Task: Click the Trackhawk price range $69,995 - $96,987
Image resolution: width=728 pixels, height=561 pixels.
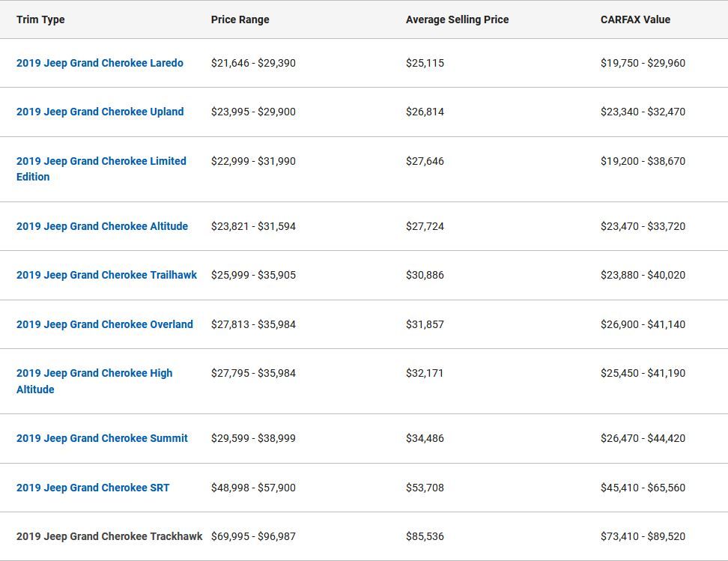Action: click(253, 536)
